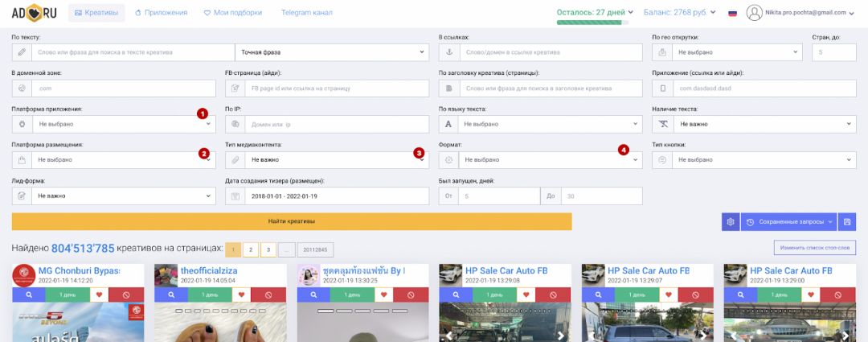This screenshot has width=868, height=342.
Task: Open search settings gear icon
Action: point(730,222)
